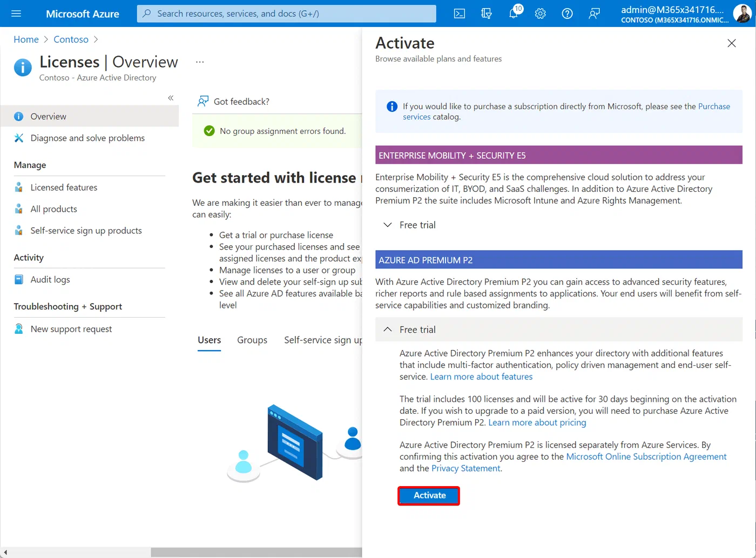Launch Cloud Shell from the top bar
This screenshot has width=756, height=558.
click(x=460, y=14)
